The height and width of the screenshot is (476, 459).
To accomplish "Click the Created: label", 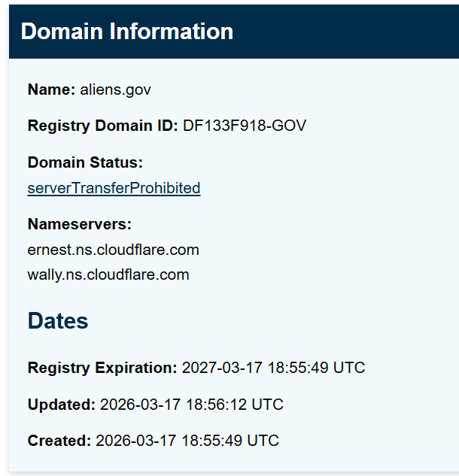I will [x=59, y=441].
